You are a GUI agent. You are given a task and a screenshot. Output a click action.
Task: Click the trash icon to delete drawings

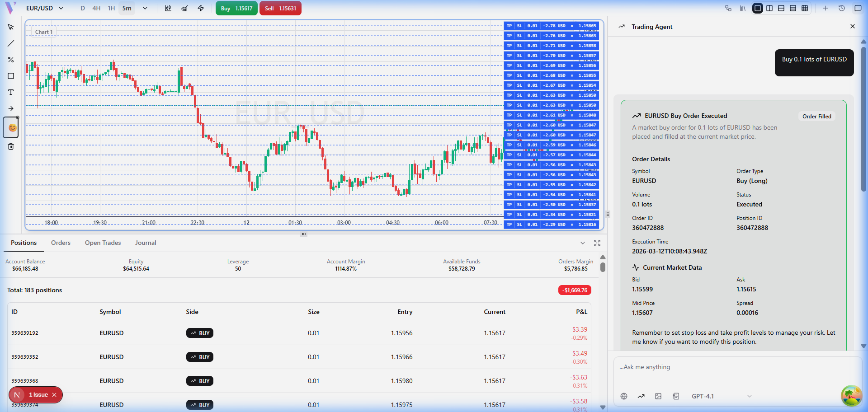(11, 146)
